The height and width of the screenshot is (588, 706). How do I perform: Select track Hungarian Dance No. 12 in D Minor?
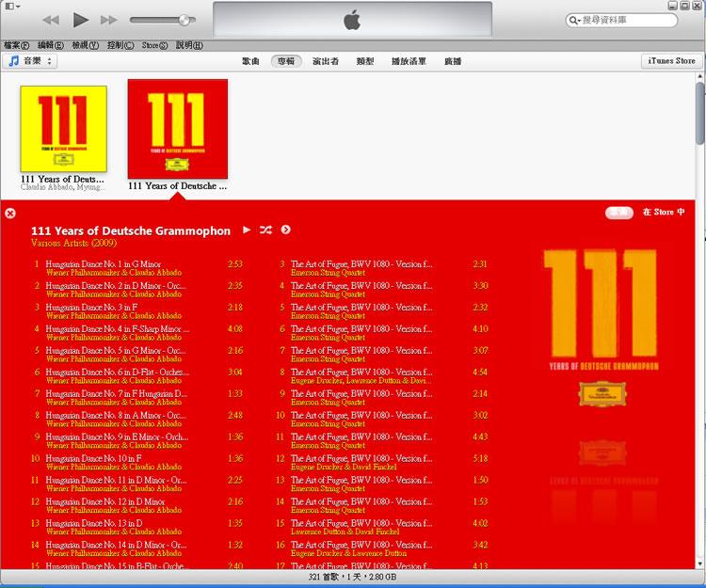click(105, 501)
